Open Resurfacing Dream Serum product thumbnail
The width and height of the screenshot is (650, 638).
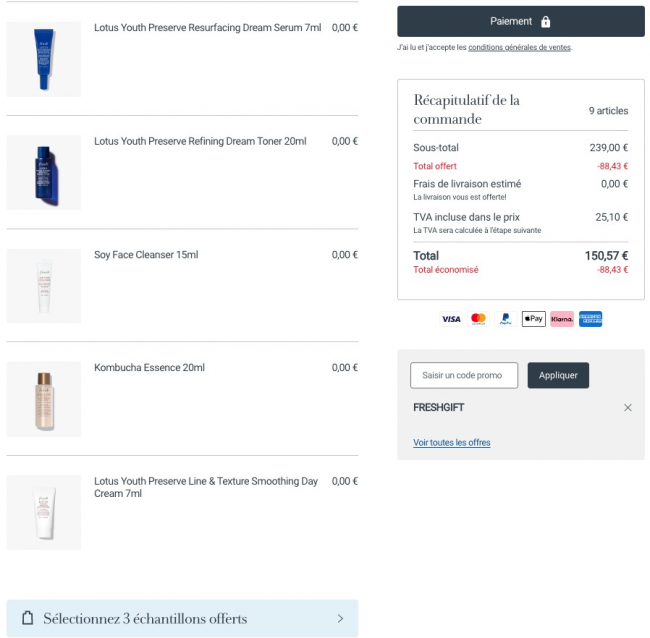[44, 59]
